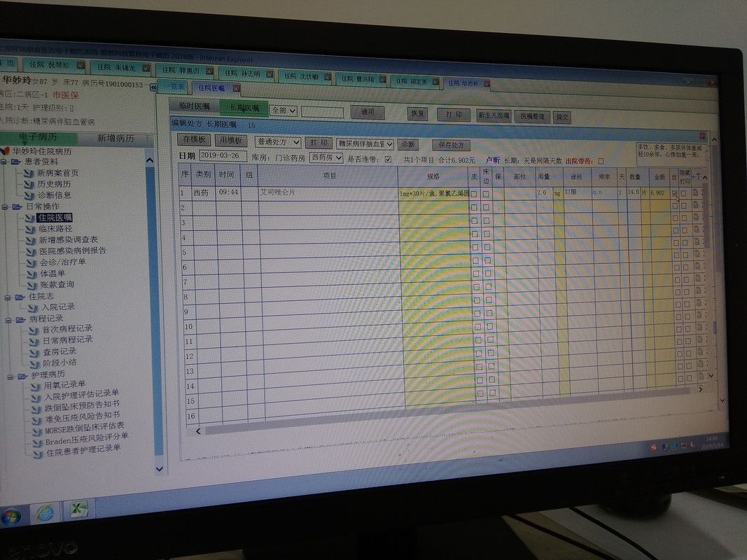747x560 pixels.
Task: Open 医院感染病例报告 document
Action: [72, 251]
